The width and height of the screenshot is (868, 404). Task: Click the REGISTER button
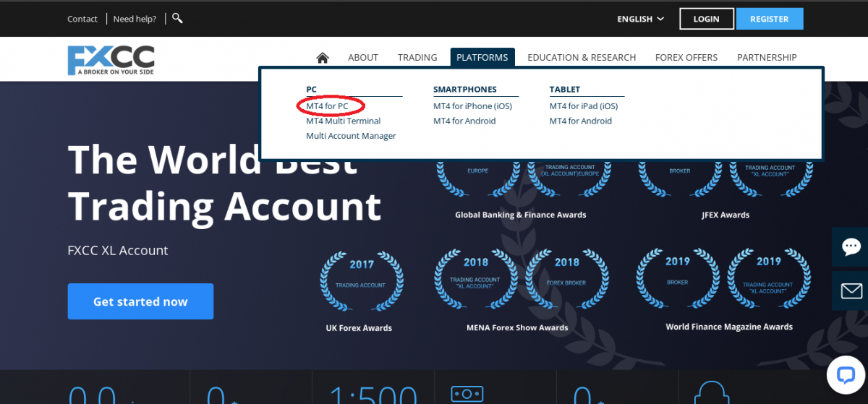770,19
